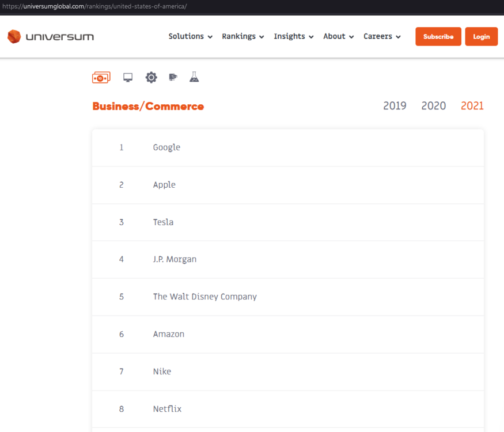Switch to the 2019 rankings tab
The image size is (504, 432).
coord(395,106)
